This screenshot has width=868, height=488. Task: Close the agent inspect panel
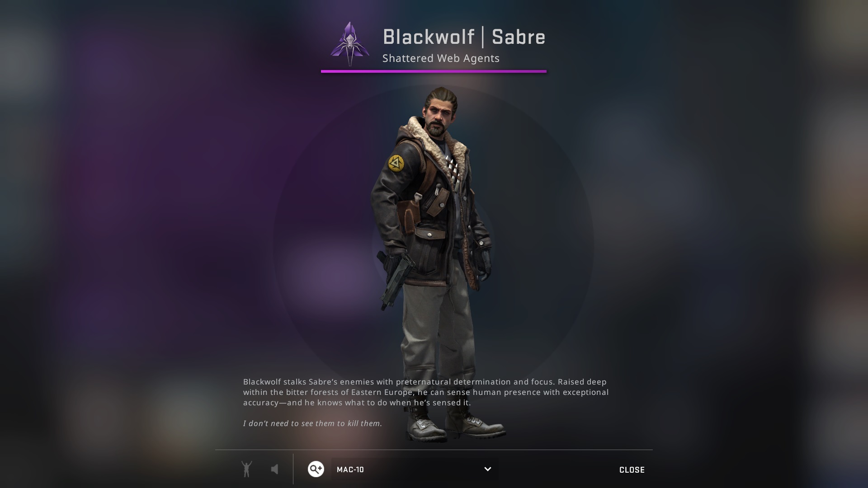pos(632,470)
